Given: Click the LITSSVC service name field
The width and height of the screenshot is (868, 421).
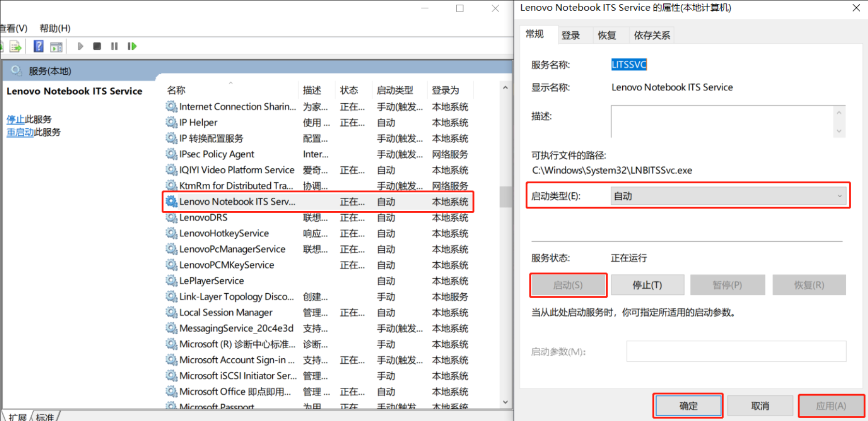Looking at the screenshot, I should tap(629, 65).
